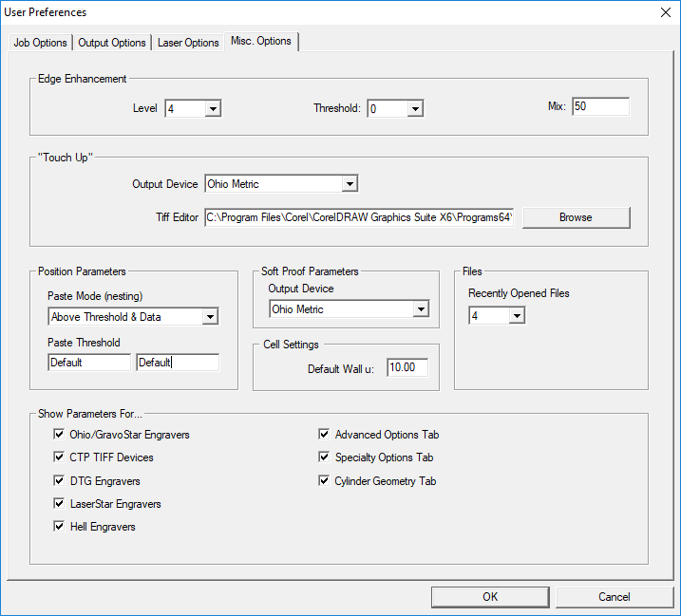Uncheck the Cylinder Geometry Tab option
The height and width of the screenshot is (616, 681).
[325, 481]
